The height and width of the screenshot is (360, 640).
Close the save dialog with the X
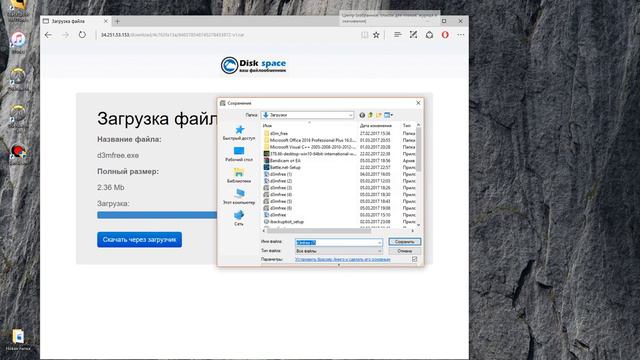click(418, 103)
